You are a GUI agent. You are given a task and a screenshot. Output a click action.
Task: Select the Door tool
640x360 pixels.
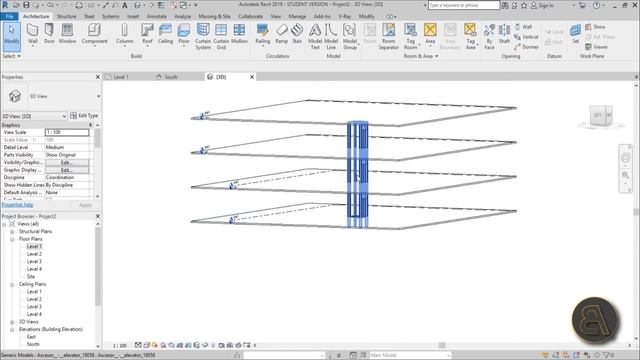tap(49, 34)
